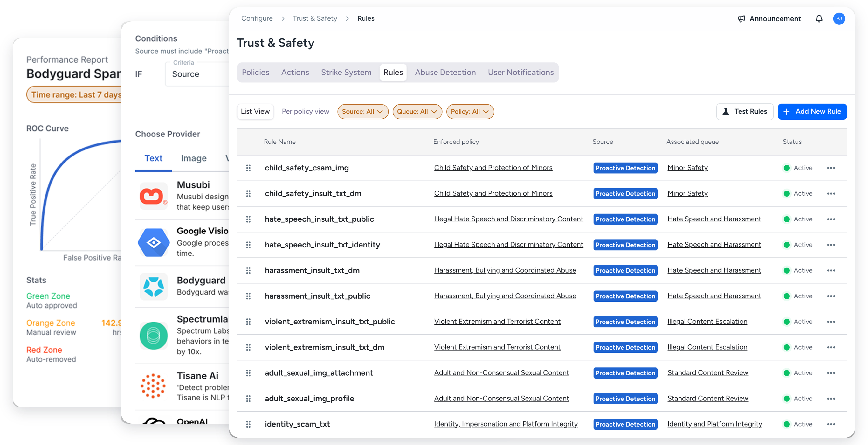Viewport: 868px width, 445px height.
Task: Select Text tab under Choose Provider
Action: pos(153,158)
